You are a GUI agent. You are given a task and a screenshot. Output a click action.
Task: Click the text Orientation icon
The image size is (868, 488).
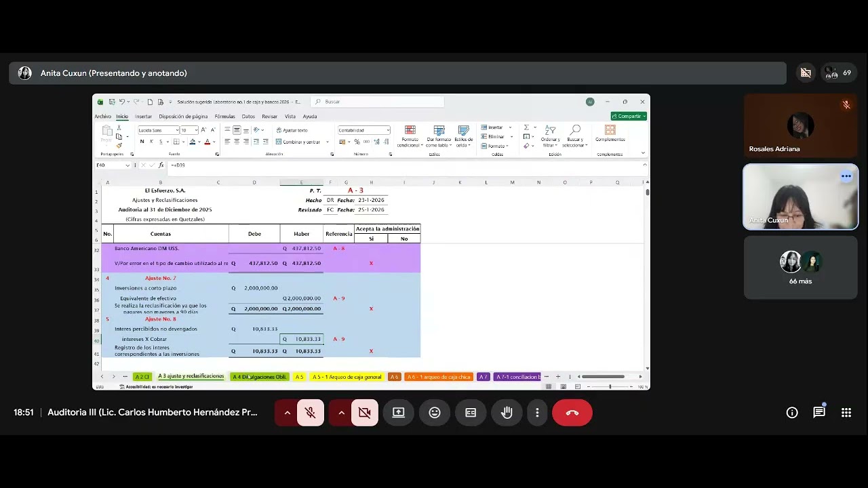257,130
